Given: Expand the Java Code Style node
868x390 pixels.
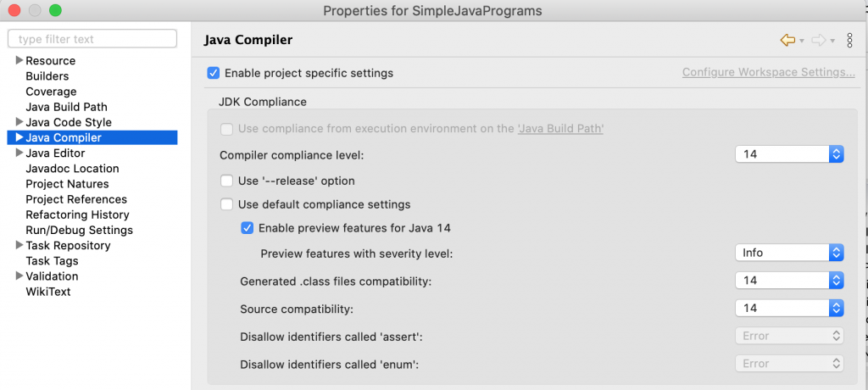Looking at the screenshot, I should point(19,122).
